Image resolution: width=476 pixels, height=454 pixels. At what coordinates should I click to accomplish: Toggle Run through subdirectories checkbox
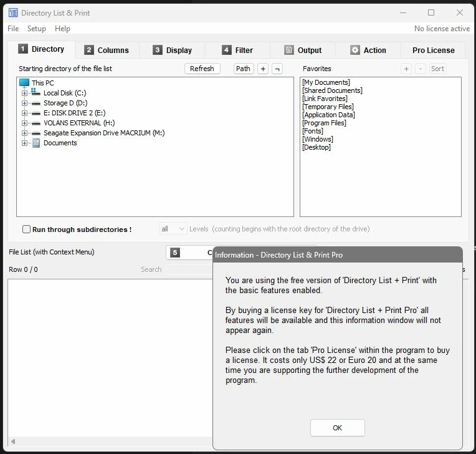click(x=26, y=229)
